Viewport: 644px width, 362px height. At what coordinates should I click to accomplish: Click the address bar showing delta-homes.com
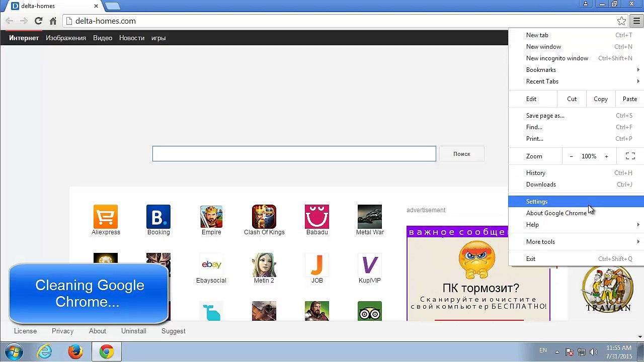[x=345, y=21]
